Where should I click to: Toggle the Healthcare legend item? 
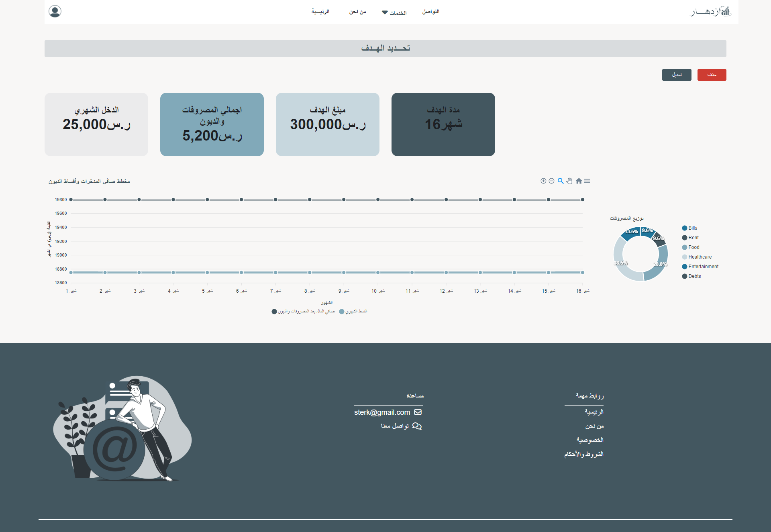point(700,257)
